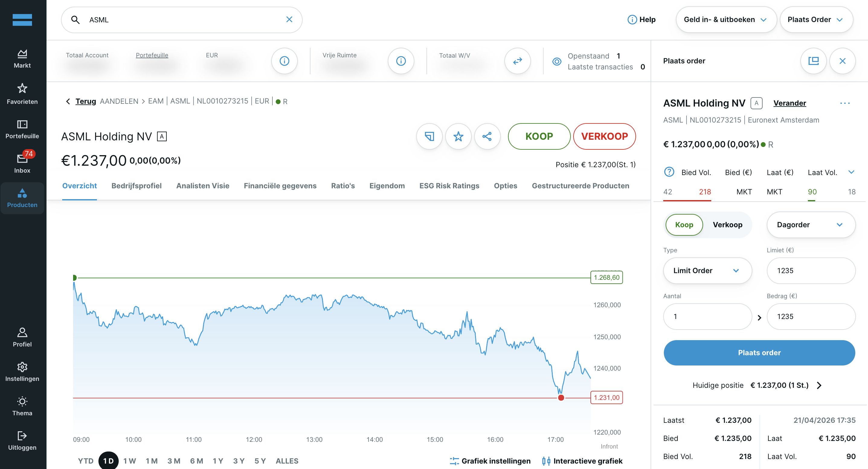This screenshot has height=469, width=868.
Task: Click the Verander link
Action: (x=789, y=103)
